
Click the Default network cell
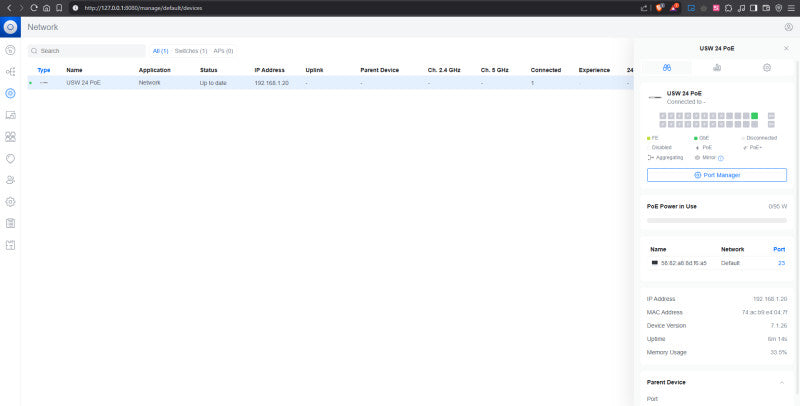(730, 263)
